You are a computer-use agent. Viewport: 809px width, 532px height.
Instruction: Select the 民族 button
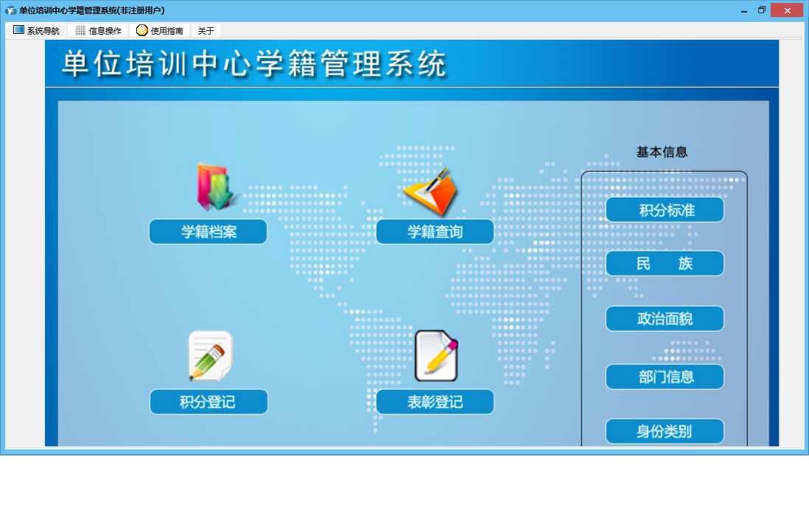665,264
